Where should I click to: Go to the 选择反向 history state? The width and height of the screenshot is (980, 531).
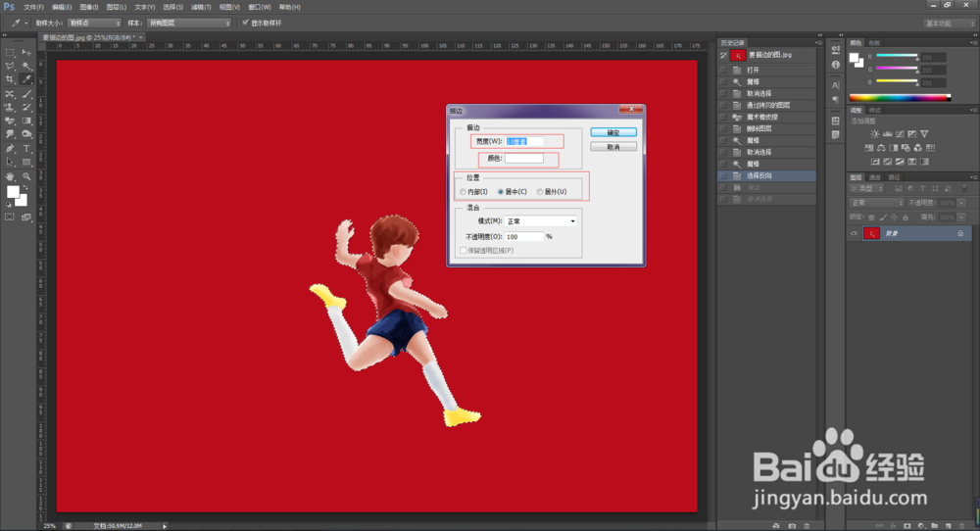pos(767,175)
